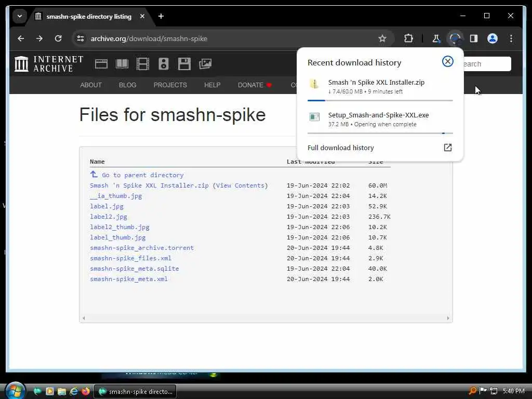532x399 pixels.
Task: Open smashn-spike_meta.sqlite link
Action: tap(135, 269)
